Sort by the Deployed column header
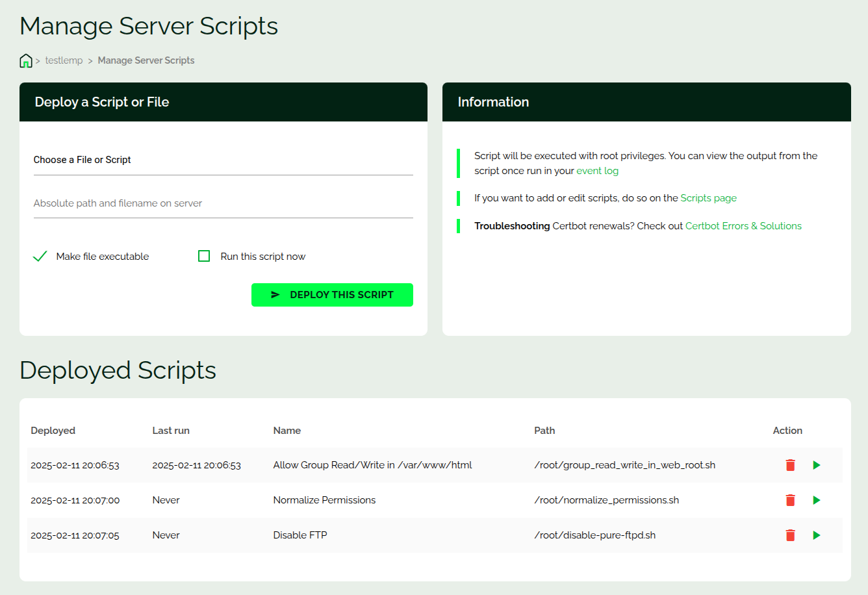 point(53,431)
